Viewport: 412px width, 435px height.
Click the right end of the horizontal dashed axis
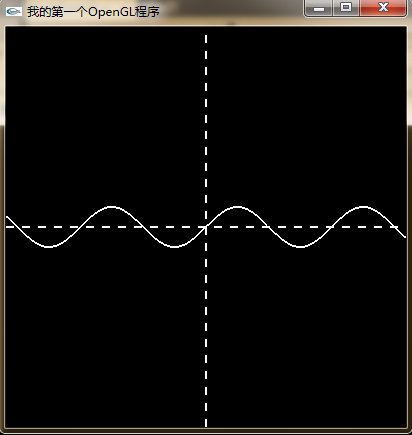[396, 227]
